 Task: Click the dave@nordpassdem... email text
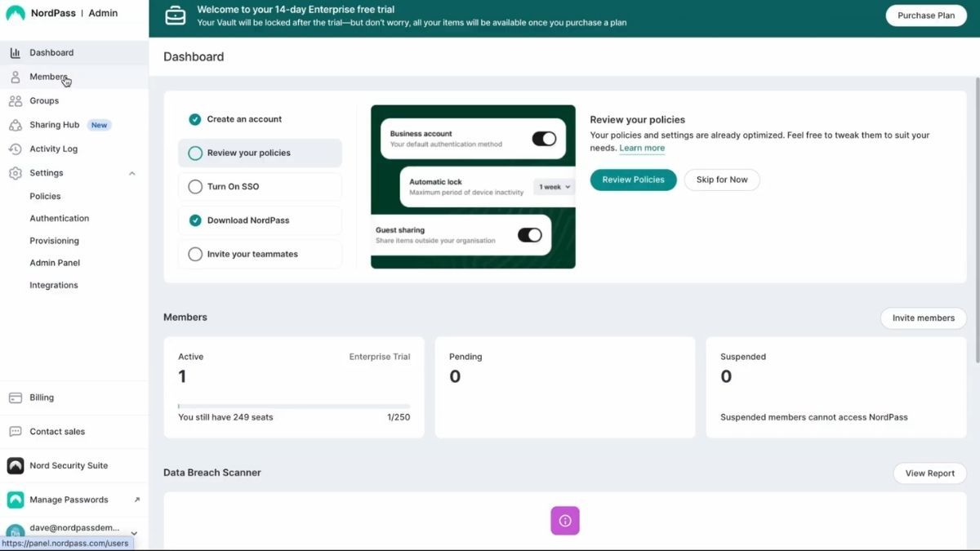74,528
